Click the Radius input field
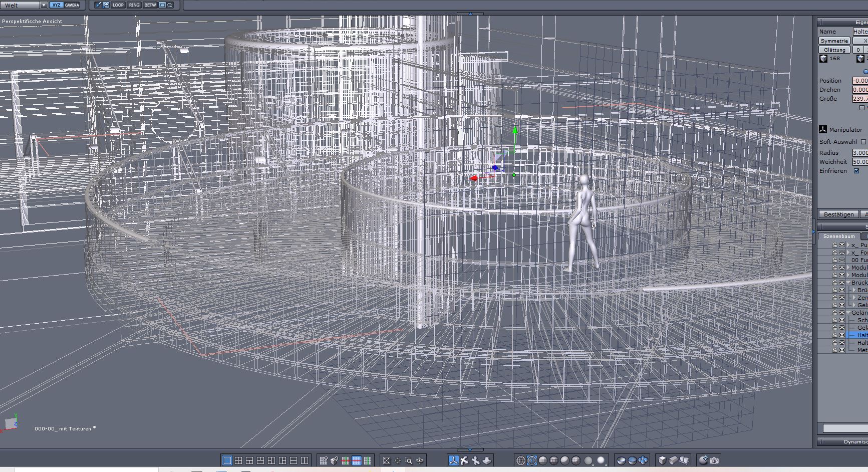The height and width of the screenshot is (472, 868). (860, 153)
